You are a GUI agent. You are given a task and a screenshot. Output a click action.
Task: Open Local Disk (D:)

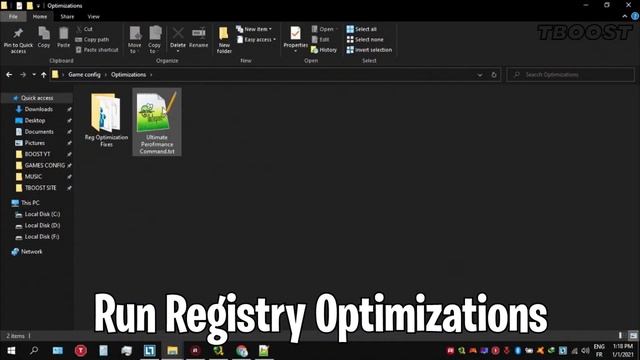42,225
